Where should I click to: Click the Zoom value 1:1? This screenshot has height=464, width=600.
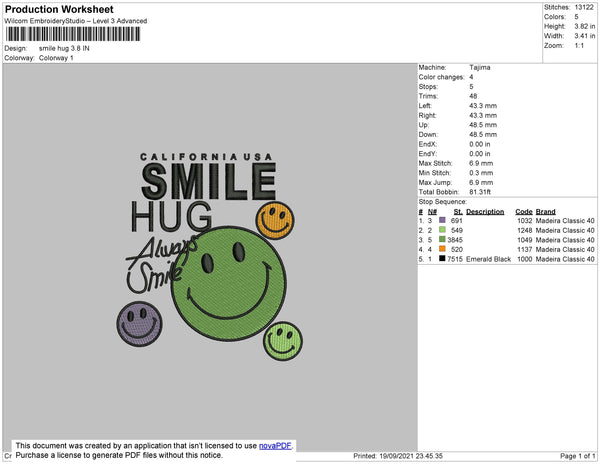(x=579, y=46)
